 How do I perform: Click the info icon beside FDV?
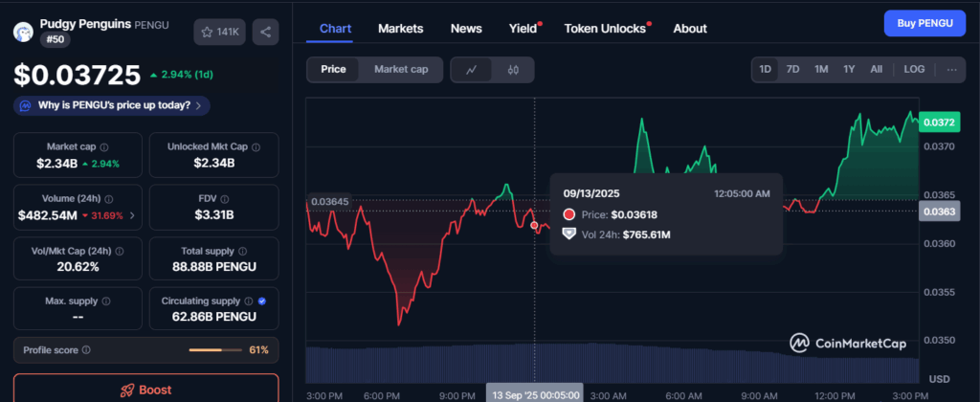coord(224,199)
